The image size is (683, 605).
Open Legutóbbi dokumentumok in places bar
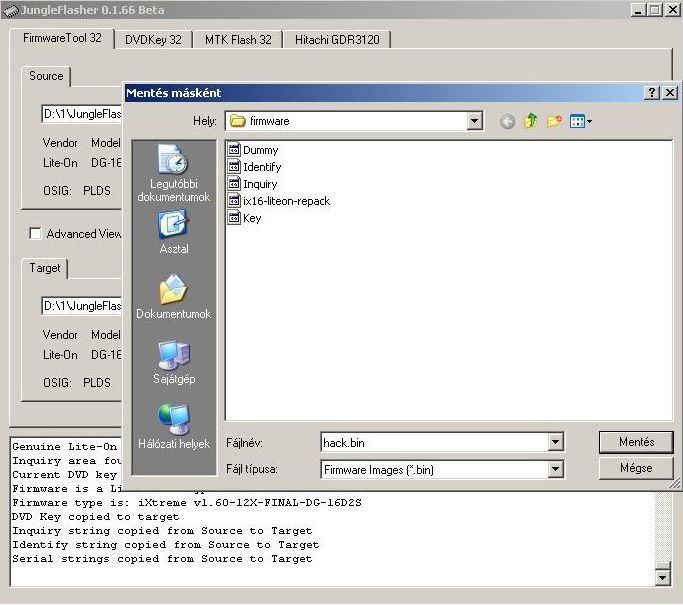[173, 173]
